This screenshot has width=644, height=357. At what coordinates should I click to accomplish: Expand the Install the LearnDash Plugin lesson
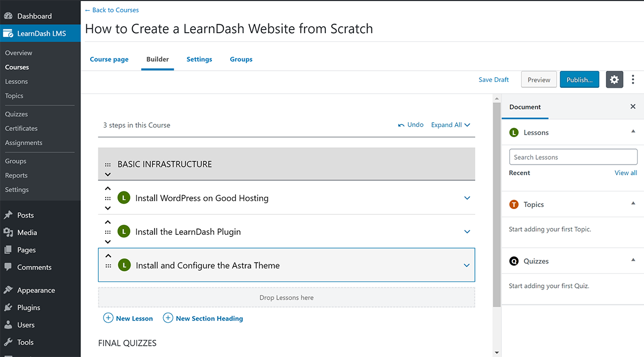pyautogui.click(x=467, y=232)
